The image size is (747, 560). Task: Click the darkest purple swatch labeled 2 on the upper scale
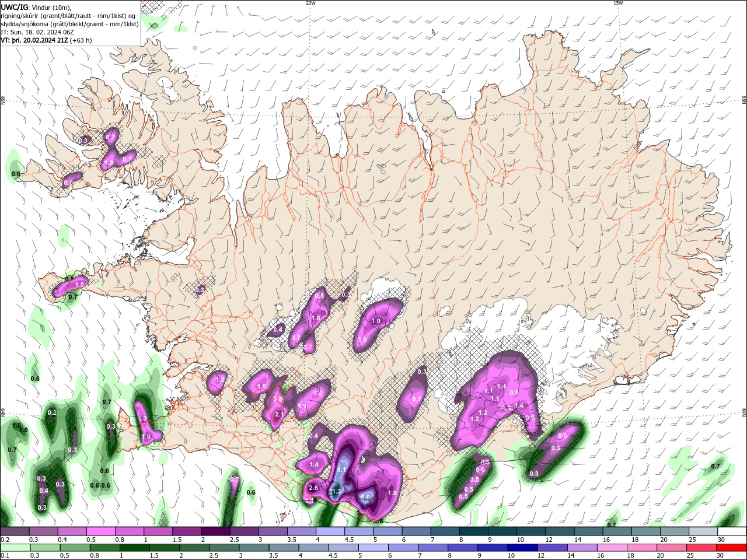coord(215,531)
